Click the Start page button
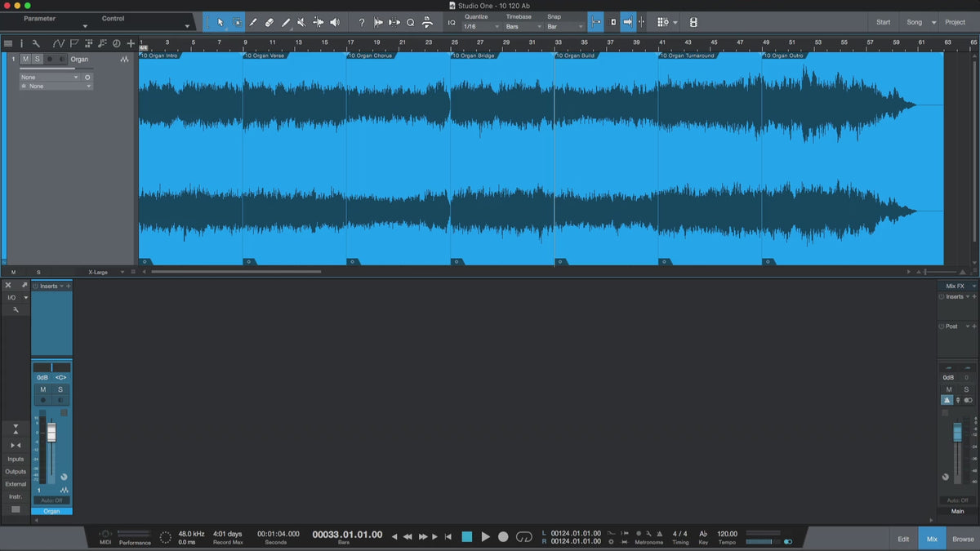 pyautogui.click(x=883, y=22)
